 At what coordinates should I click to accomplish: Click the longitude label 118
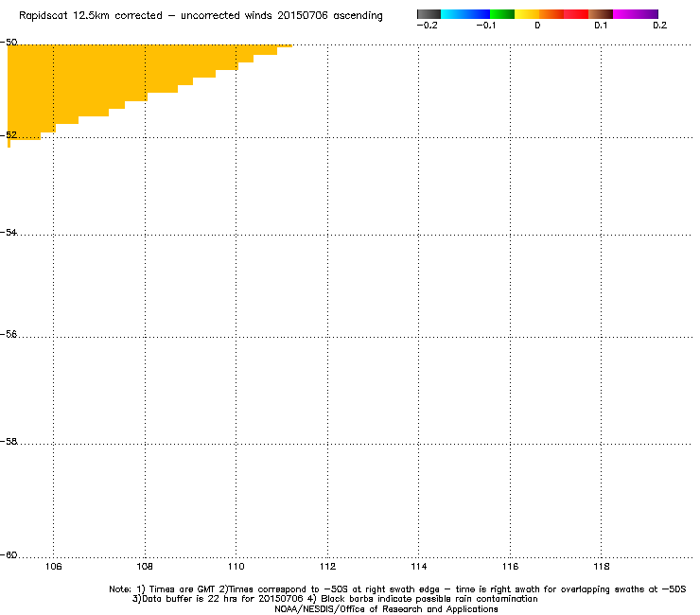tap(602, 567)
